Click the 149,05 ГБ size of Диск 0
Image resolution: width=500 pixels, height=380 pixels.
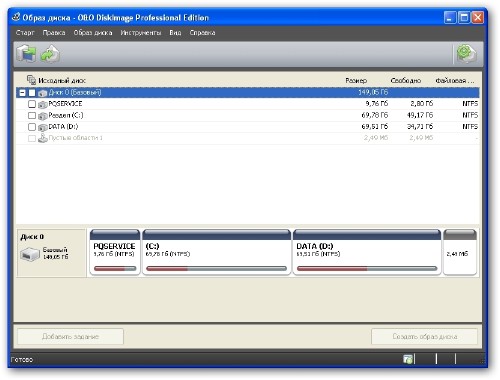[373, 92]
